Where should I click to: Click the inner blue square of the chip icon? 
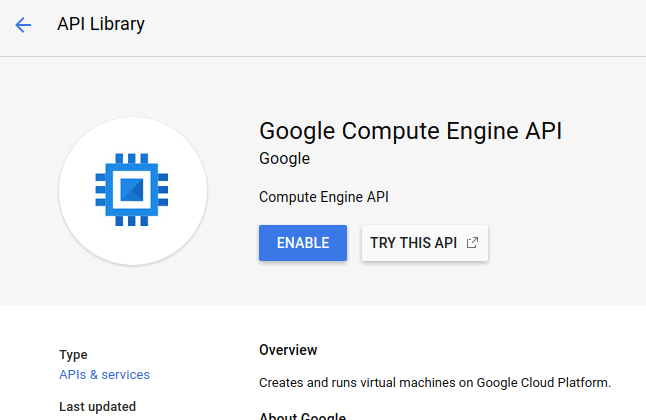[132, 189]
